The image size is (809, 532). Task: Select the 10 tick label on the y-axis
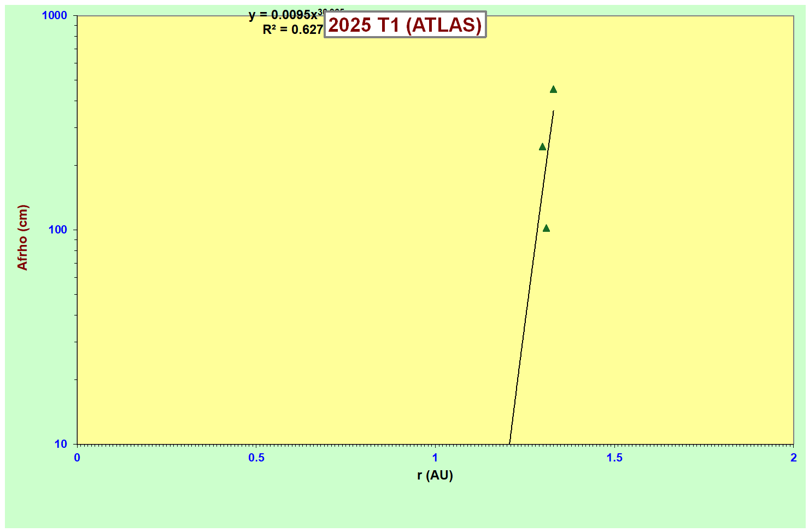[61, 444]
